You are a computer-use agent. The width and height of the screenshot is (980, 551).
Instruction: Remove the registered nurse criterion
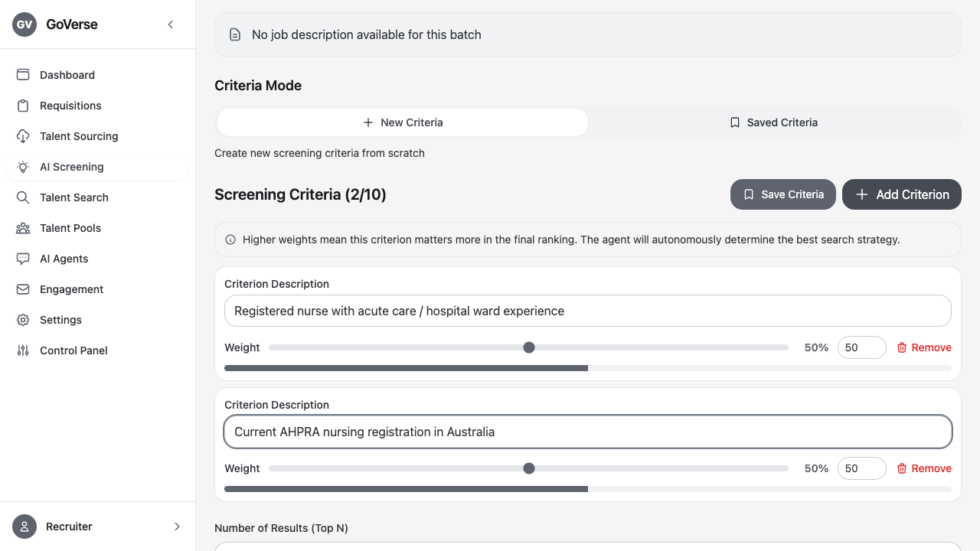pos(923,347)
